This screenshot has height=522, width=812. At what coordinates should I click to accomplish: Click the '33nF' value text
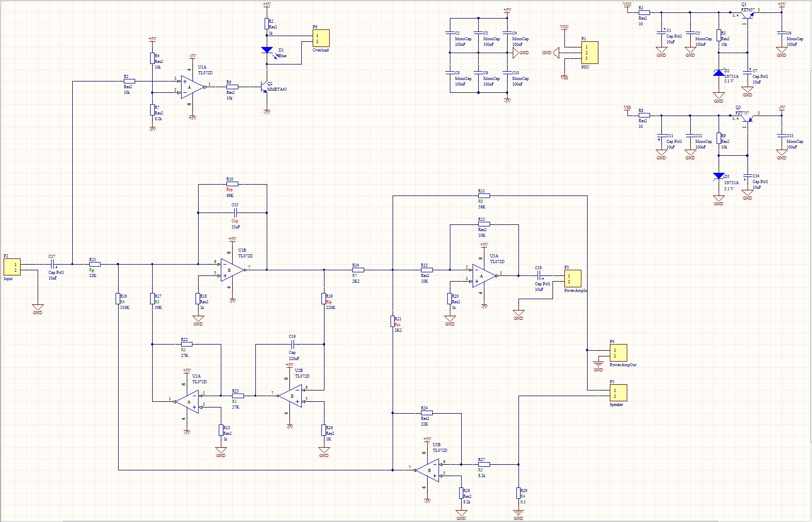click(236, 227)
